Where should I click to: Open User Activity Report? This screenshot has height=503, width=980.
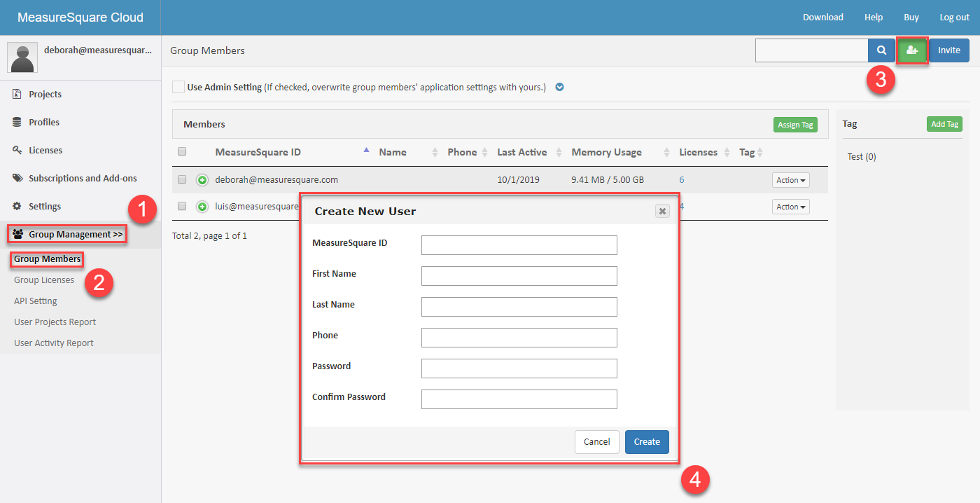(x=54, y=343)
